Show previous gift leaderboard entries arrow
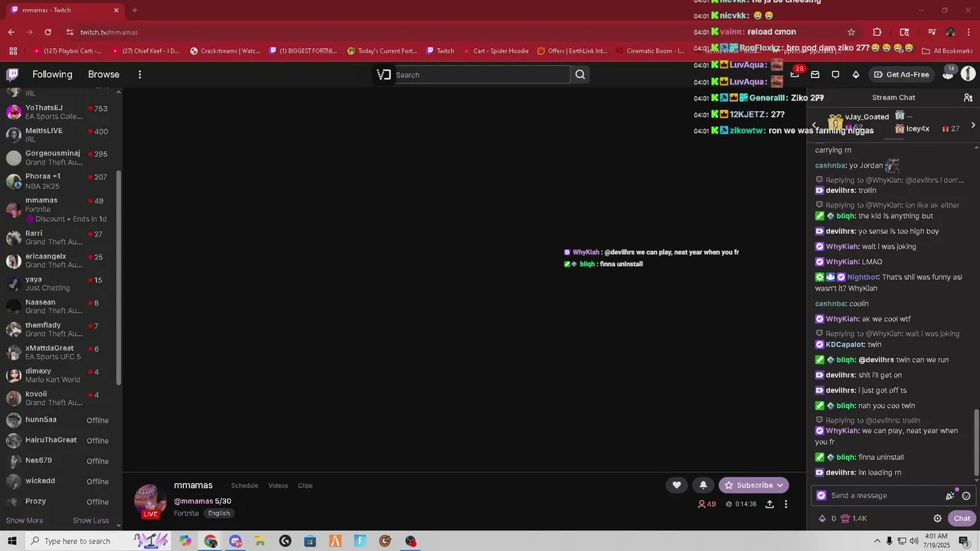980x551 pixels. pyautogui.click(x=815, y=125)
